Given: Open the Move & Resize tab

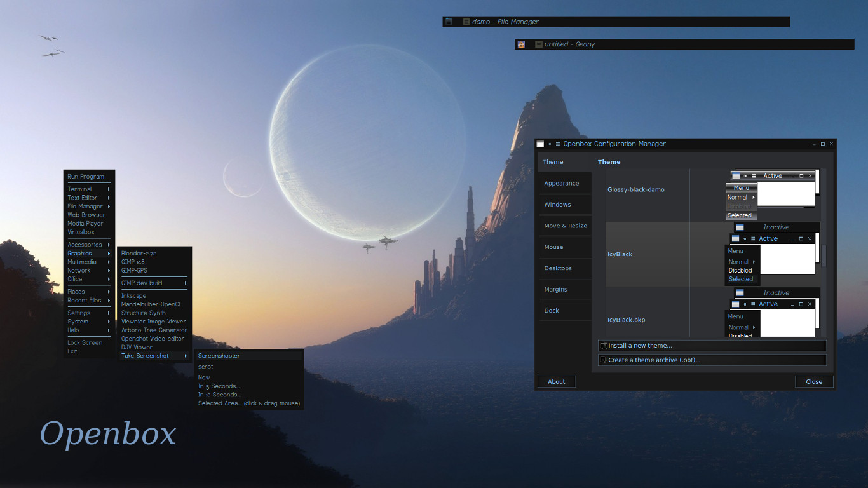Looking at the screenshot, I should 565,226.
